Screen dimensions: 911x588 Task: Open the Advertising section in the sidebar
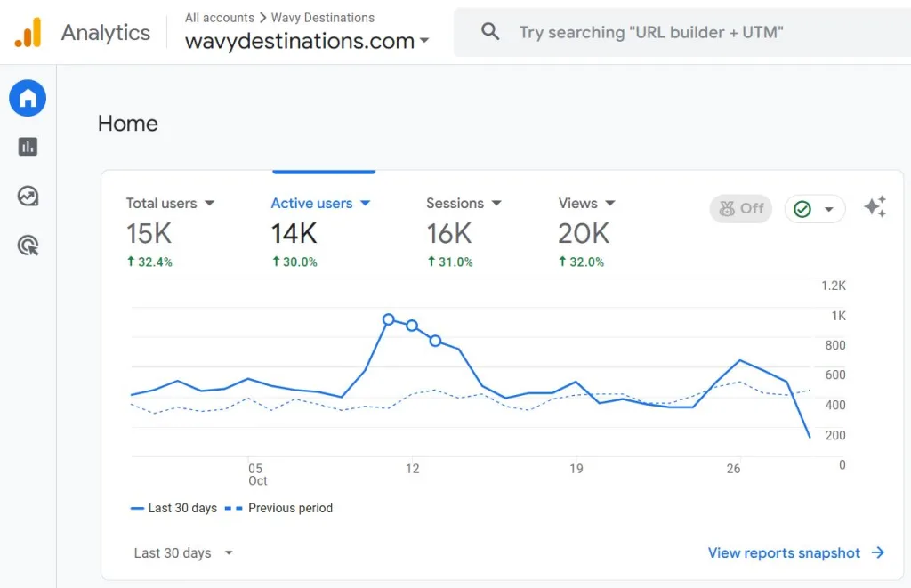coord(28,246)
